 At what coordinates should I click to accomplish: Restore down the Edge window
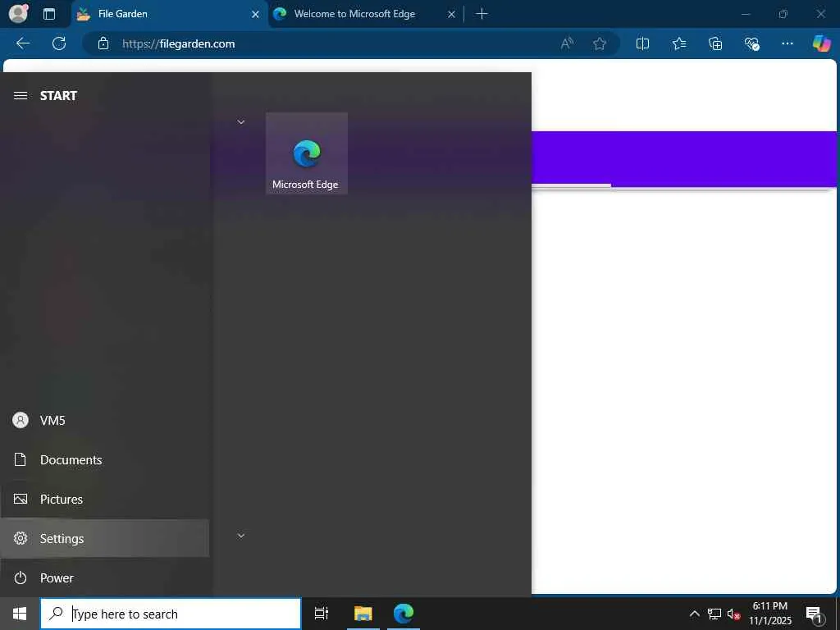(783, 14)
